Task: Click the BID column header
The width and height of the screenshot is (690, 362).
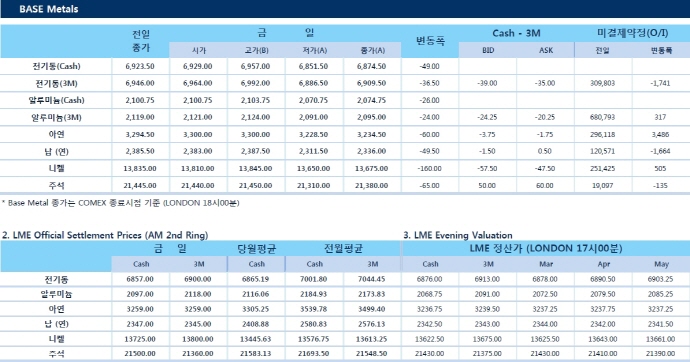Action: tap(488, 51)
